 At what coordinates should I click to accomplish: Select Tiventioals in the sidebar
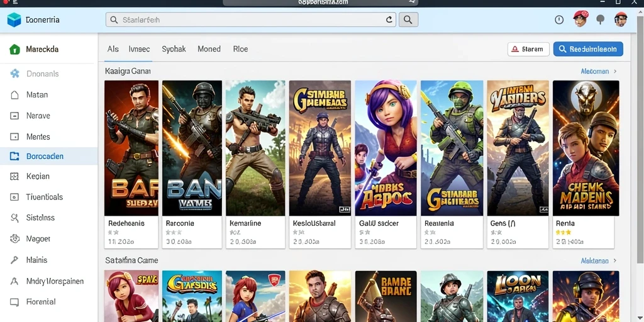click(45, 197)
